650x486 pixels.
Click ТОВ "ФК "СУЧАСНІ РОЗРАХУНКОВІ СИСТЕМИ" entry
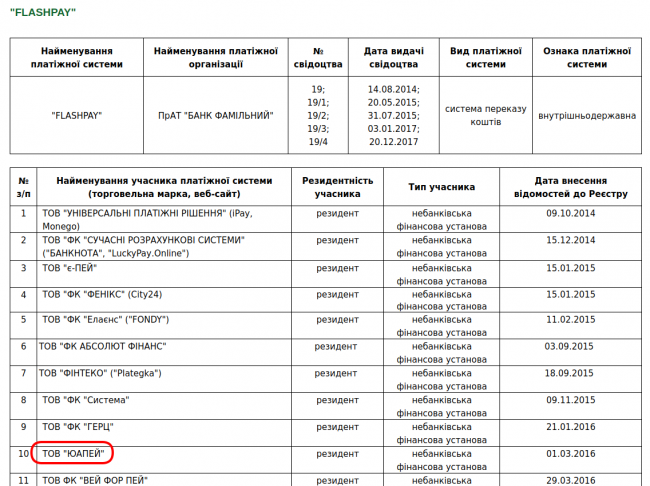[143, 240]
